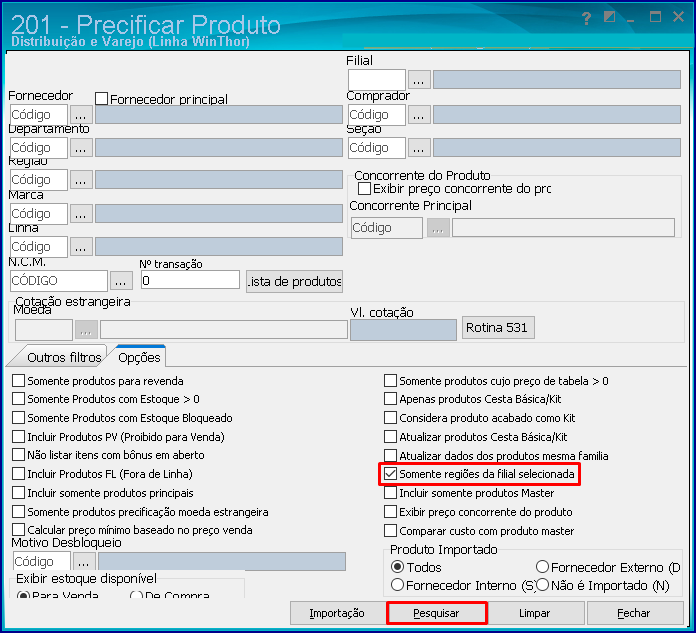Select the Opções tab
Image resolution: width=696 pixels, height=633 pixels.
pos(139,357)
